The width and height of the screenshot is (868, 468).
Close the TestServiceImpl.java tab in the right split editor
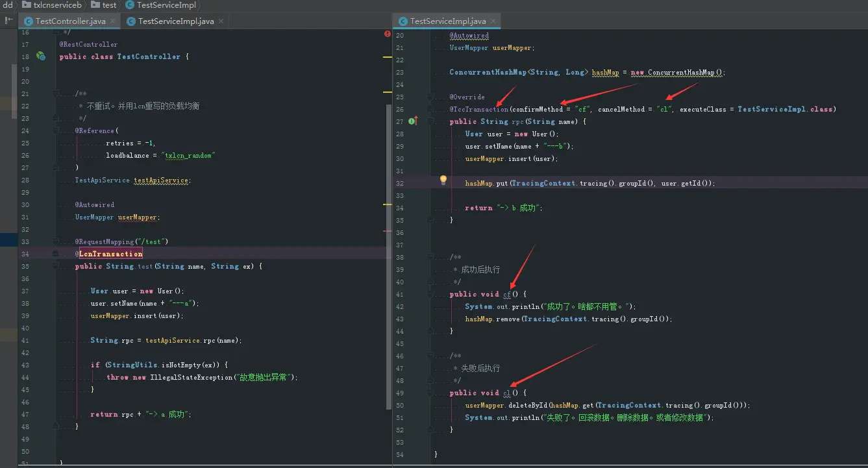(x=493, y=21)
